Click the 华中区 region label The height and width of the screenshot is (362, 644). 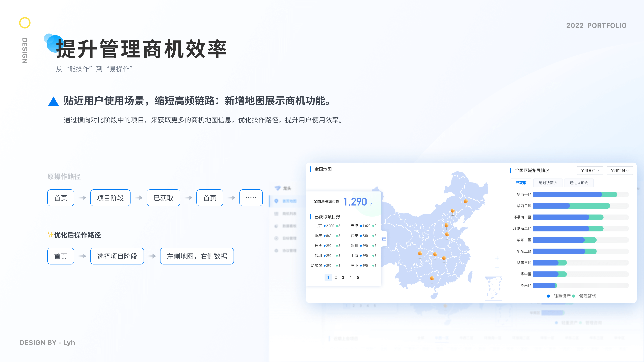point(526,274)
